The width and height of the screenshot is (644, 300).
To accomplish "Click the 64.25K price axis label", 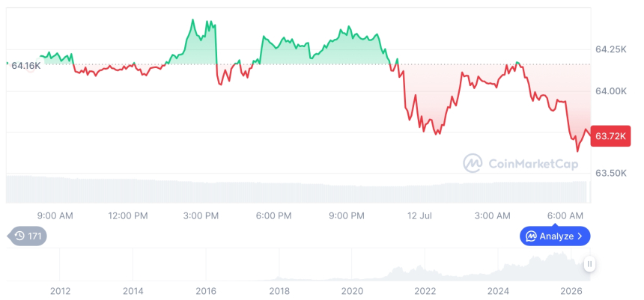I will [x=611, y=49].
